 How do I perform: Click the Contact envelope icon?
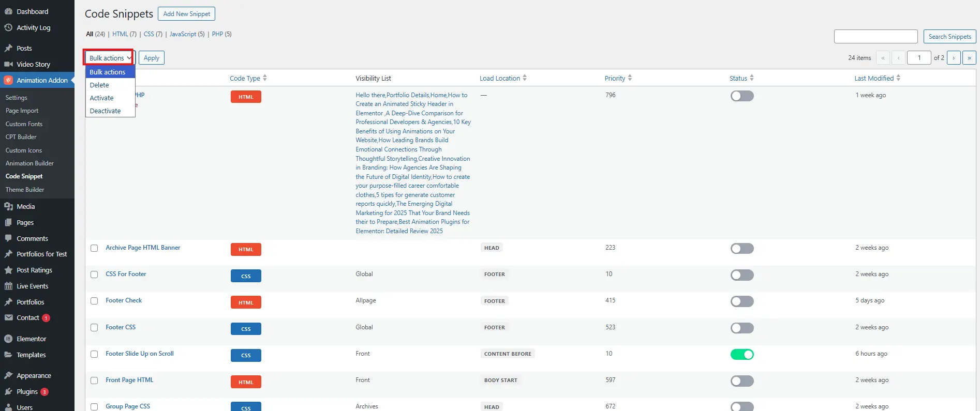(8, 317)
